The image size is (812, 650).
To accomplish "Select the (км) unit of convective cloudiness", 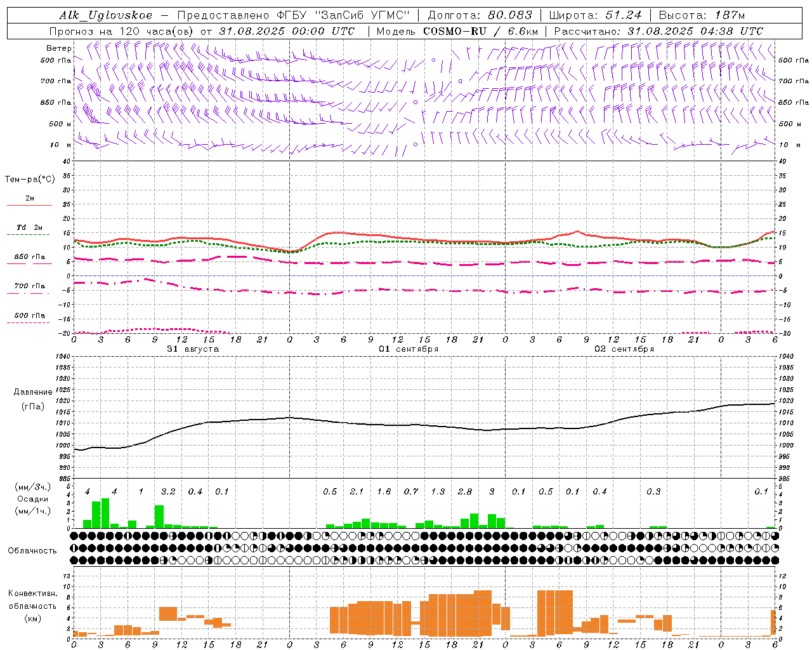I will (x=33, y=618).
